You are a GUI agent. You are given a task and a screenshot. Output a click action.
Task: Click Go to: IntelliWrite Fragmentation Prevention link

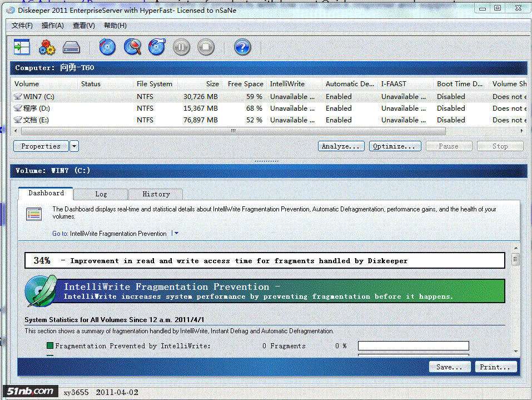110,234
